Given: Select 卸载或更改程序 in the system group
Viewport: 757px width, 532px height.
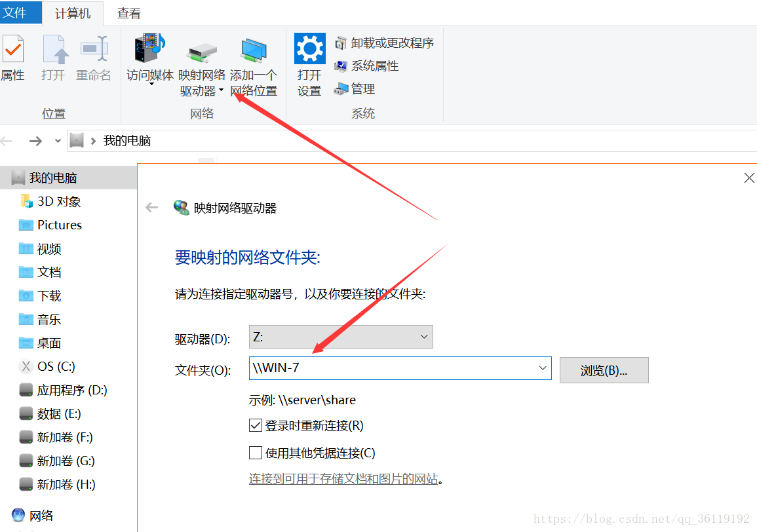Looking at the screenshot, I should pos(384,43).
